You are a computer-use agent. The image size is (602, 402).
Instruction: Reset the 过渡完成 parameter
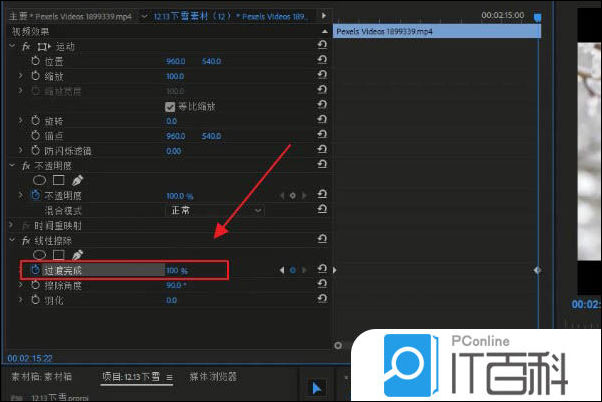click(x=322, y=270)
